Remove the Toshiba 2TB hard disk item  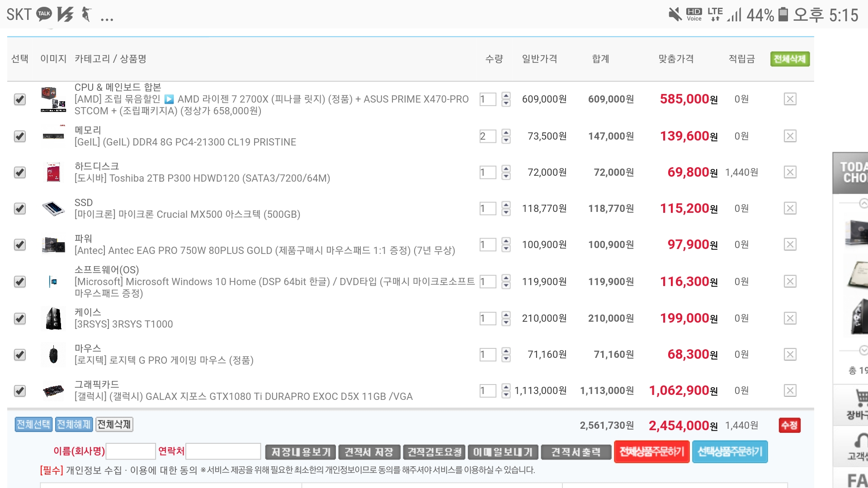click(790, 172)
